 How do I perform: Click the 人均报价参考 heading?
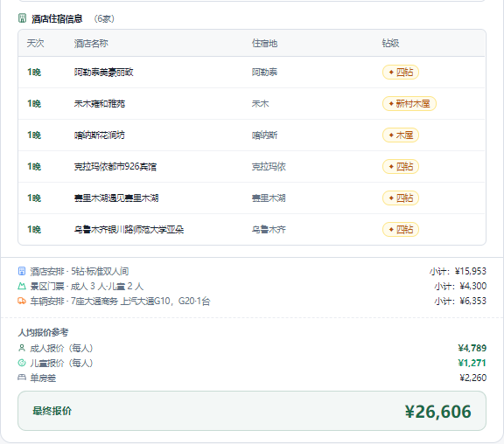coord(43,332)
